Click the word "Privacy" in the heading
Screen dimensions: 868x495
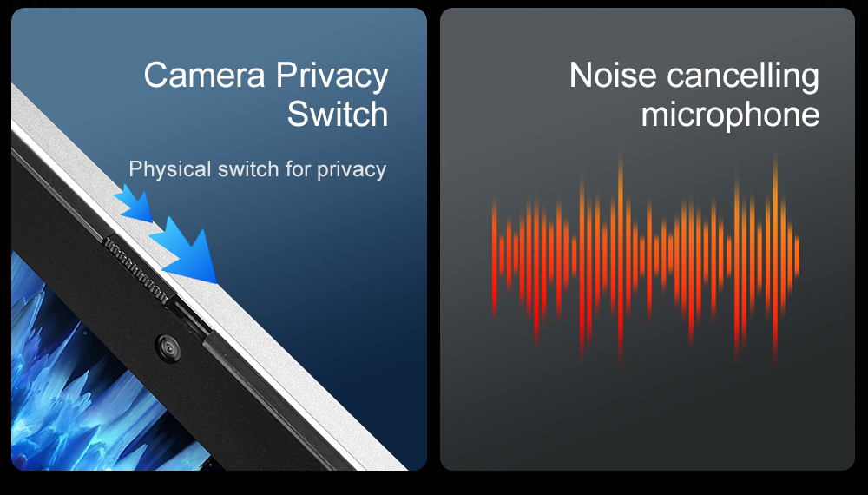pos(332,77)
